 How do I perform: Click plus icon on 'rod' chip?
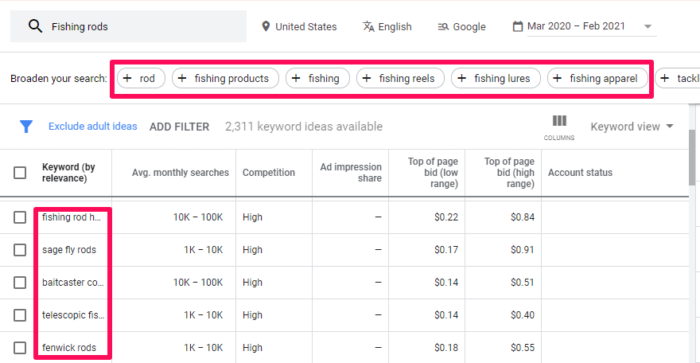(x=127, y=78)
